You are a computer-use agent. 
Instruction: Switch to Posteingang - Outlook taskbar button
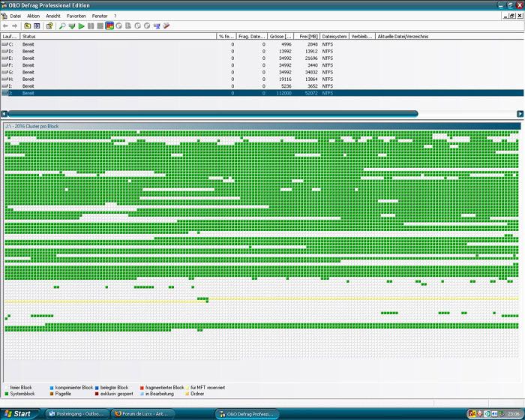77,414
